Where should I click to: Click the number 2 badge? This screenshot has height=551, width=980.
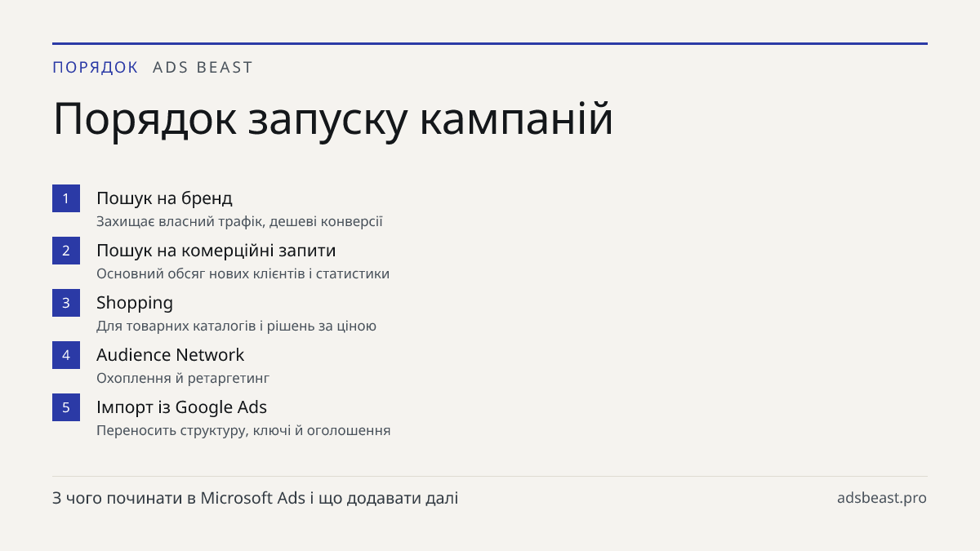coord(66,251)
